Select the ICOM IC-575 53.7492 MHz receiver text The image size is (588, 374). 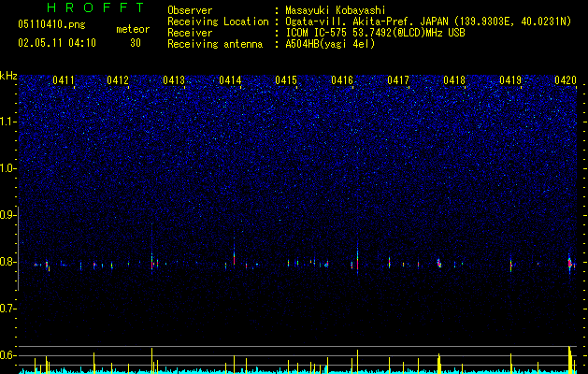[375, 33]
